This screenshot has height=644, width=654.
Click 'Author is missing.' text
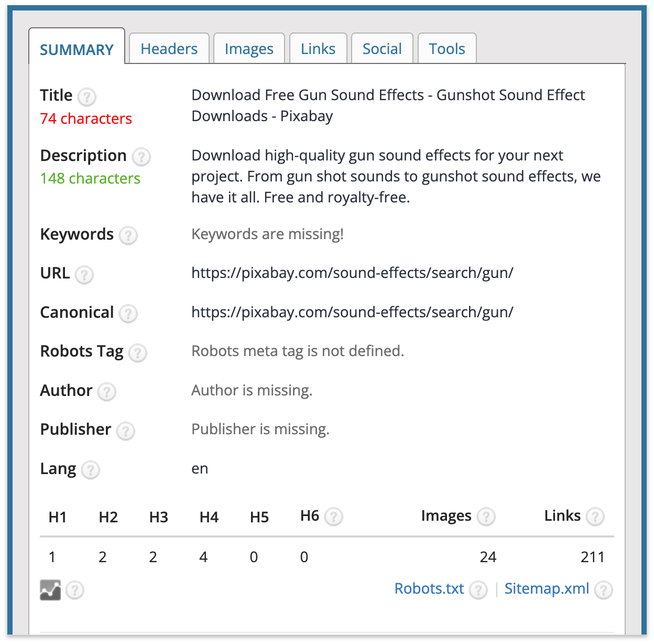[x=252, y=390]
